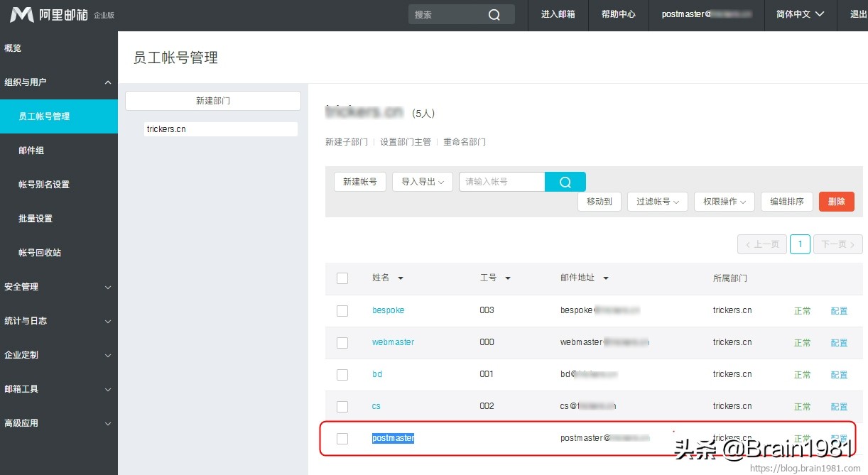This screenshot has width=868, height=475.
Task: Click the 新建帐号 button
Action: pyautogui.click(x=359, y=182)
